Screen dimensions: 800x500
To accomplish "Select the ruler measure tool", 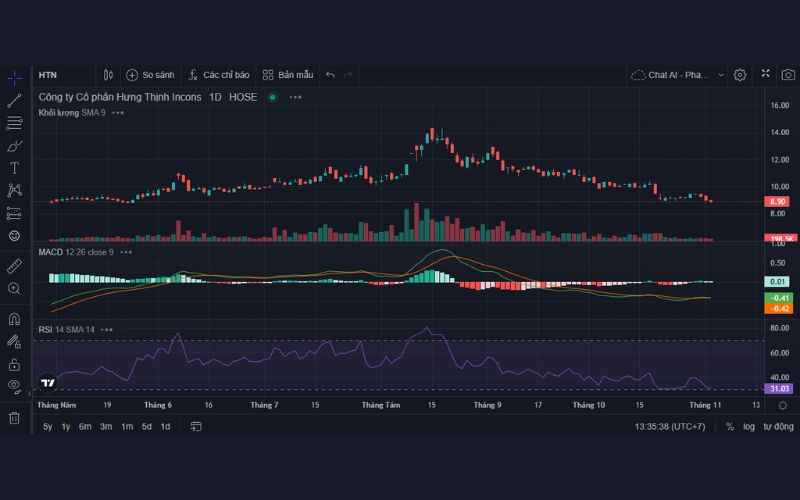I will 14,266.
